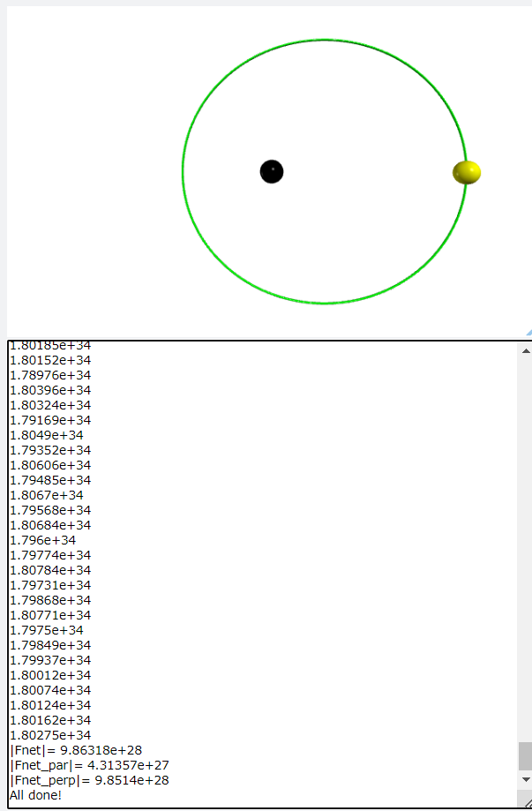Click the scrollbar down arrow in output box
Viewport: 532px width, 811px height.
click(x=525, y=779)
